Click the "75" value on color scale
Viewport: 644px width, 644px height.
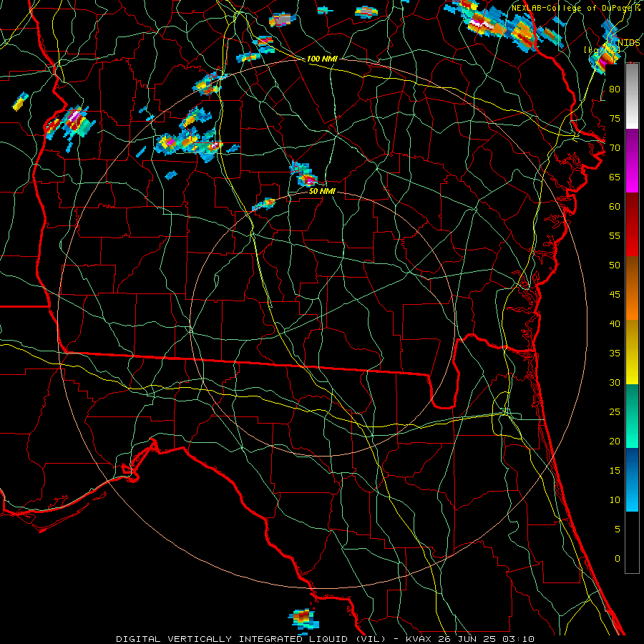pos(615,118)
